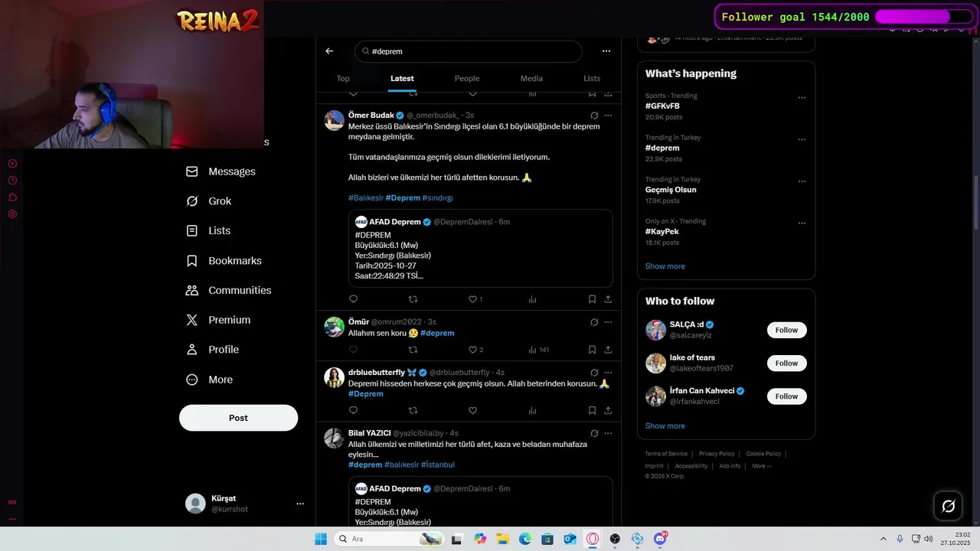Open Bookmarks in the sidebar
980x551 pixels.
[224, 261]
